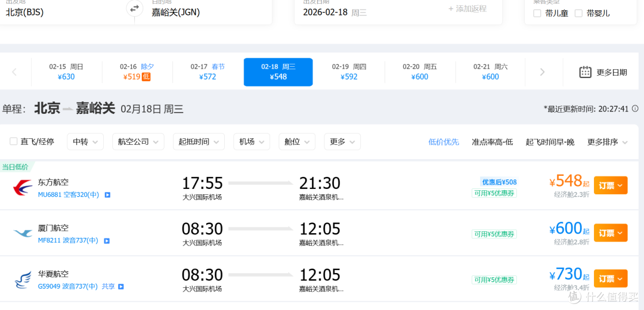Edit the destination 嘉峪关(JGN) field
The height and width of the screenshot is (310, 644).
point(176,13)
